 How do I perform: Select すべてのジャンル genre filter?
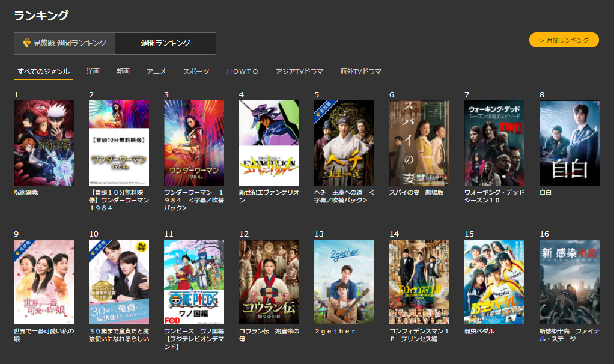(x=43, y=71)
